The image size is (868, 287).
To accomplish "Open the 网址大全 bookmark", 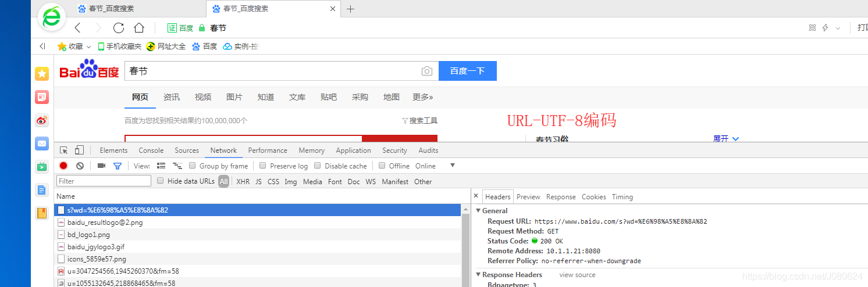I will (166, 46).
